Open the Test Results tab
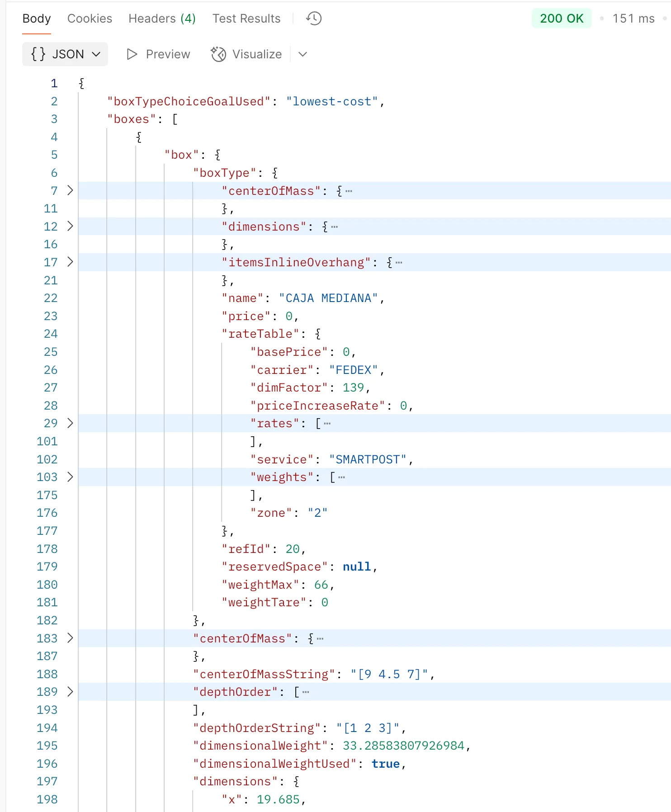 click(x=246, y=19)
